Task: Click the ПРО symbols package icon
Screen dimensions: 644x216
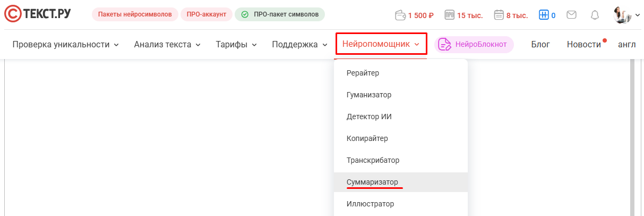Action: click(449, 15)
